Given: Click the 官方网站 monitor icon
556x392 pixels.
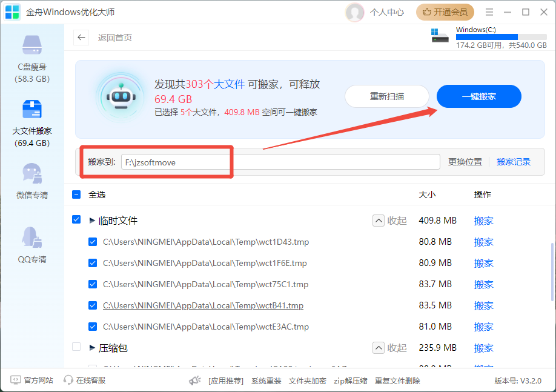Looking at the screenshot, I should point(16,380).
